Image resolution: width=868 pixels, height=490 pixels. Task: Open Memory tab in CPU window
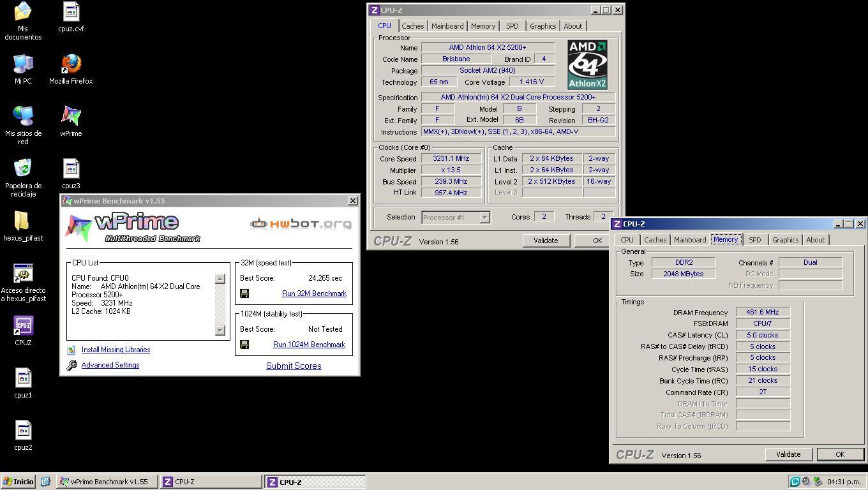pyautogui.click(x=483, y=26)
